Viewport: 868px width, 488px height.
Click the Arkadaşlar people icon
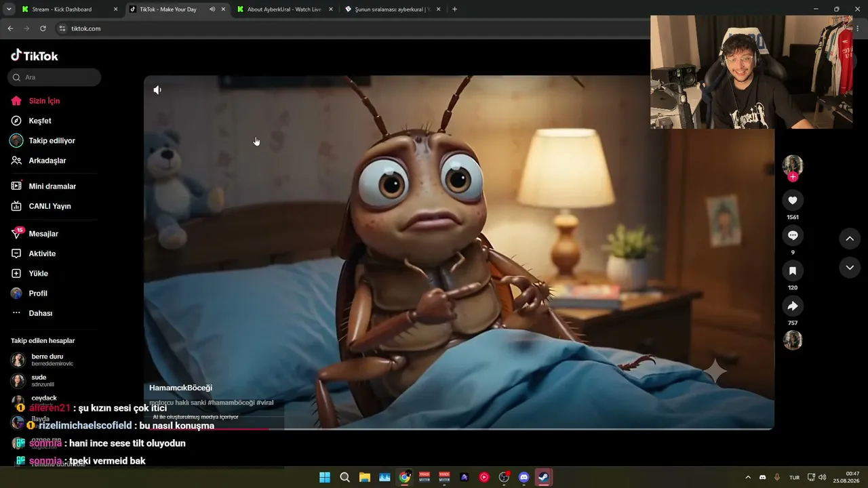(16, 161)
